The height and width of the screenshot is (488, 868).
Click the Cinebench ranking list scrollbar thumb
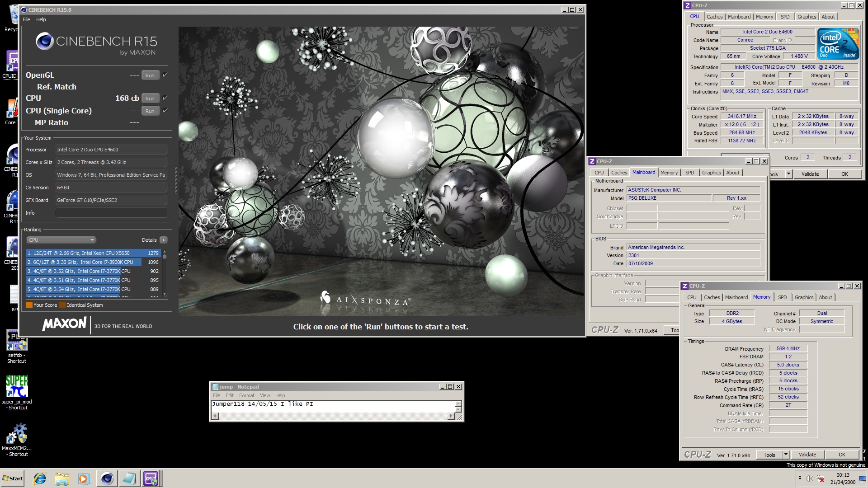coord(165,257)
